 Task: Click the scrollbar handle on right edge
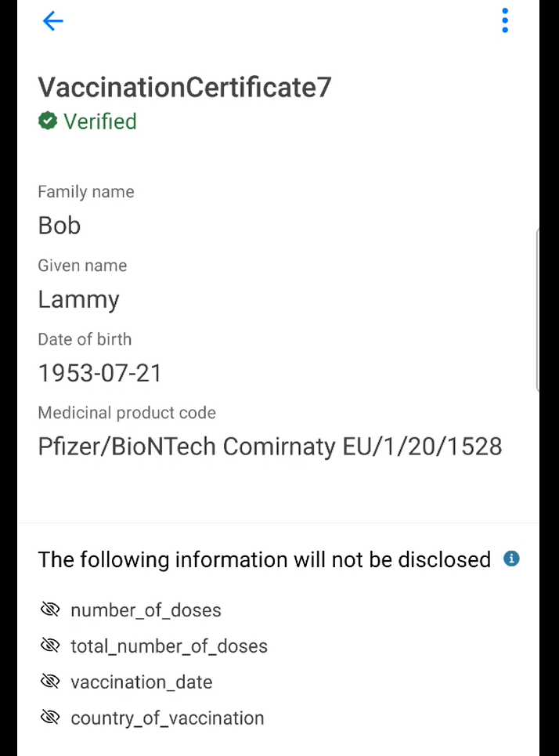click(x=537, y=309)
